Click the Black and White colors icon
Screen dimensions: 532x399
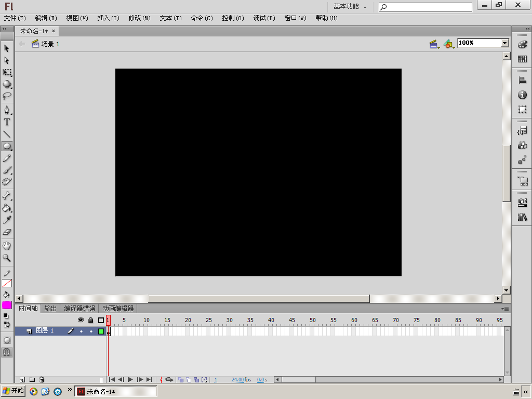tap(6, 316)
